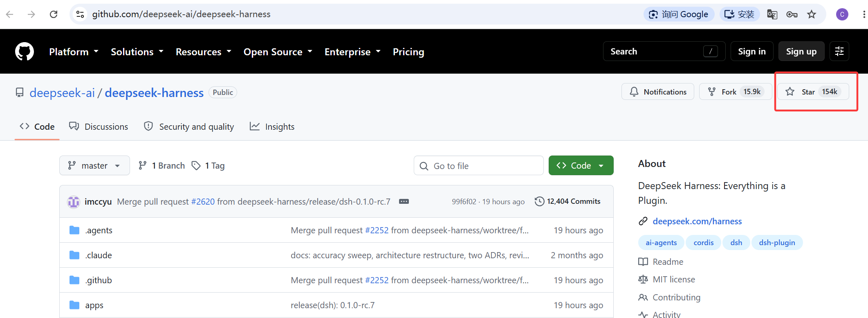The height and width of the screenshot is (318, 868).
Task: Open the Google Translate icon in address bar
Action: point(772,14)
